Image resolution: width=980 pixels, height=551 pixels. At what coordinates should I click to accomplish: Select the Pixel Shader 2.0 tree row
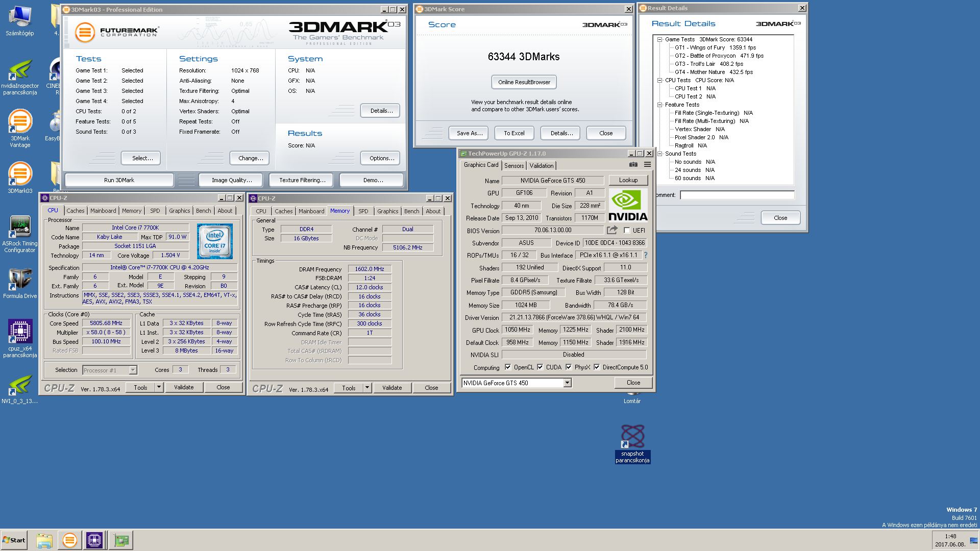[x=701, y=137]
